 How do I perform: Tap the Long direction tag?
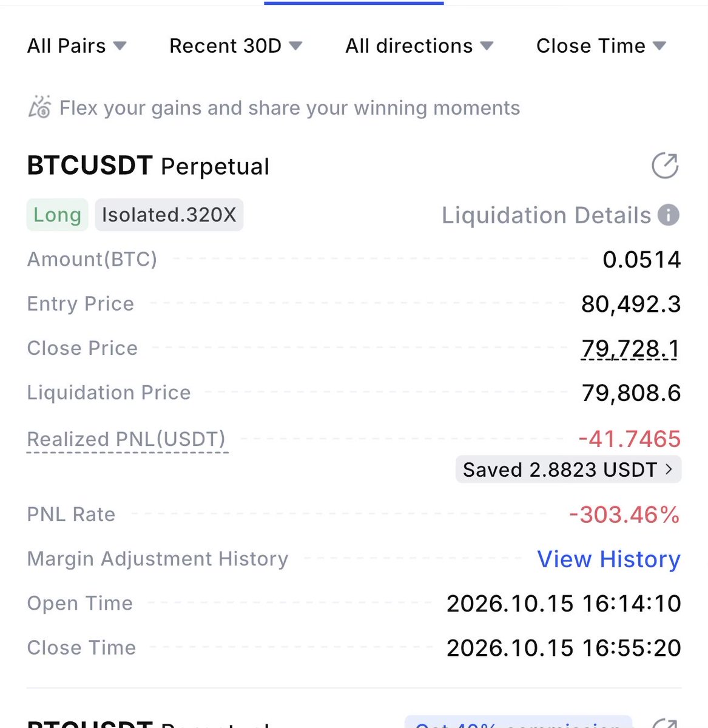57,215
